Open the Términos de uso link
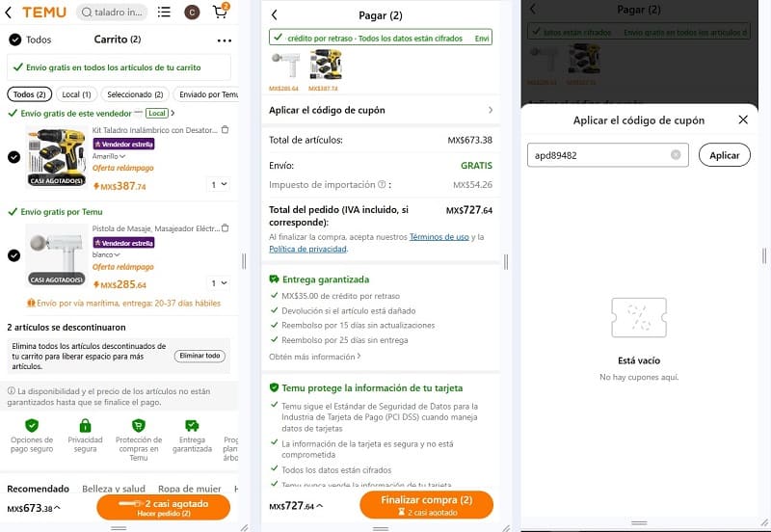771x532 pixels. [x=439, y=237]
